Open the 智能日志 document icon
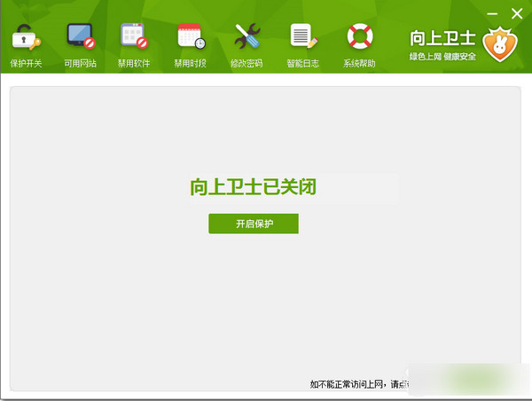 coord(303,36)
